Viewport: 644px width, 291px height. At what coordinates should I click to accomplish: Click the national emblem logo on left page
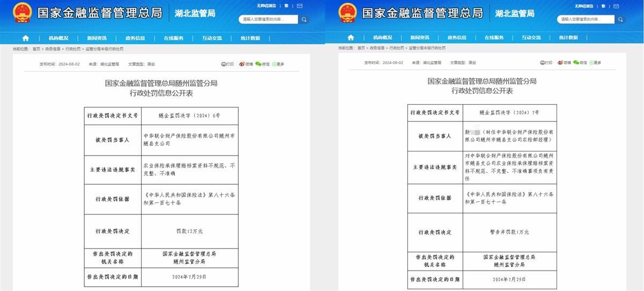[x=23, y=12]
